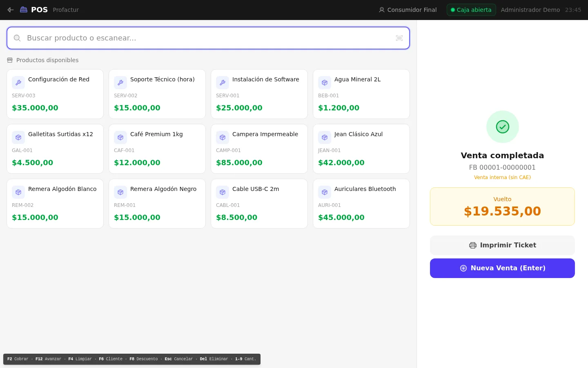Viewport: 588px width, 368px height.
Task: Select Jean Clásico Azul product name
Action: pos(359,134)
